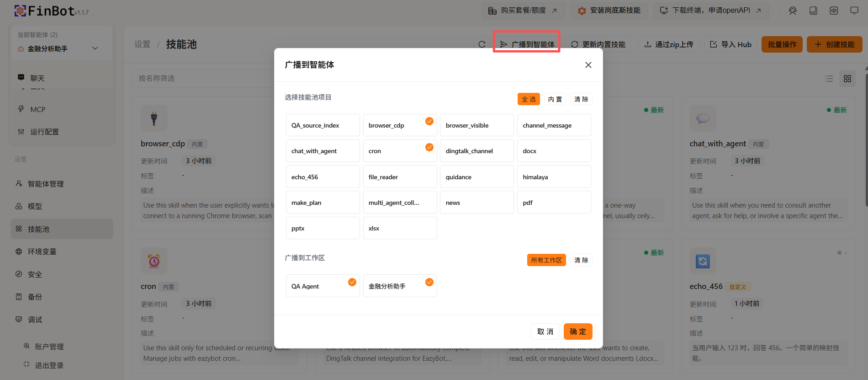Select make_plan skill in dialog
The width and height of the screenshot is (868, 380).
pos(323,203)
